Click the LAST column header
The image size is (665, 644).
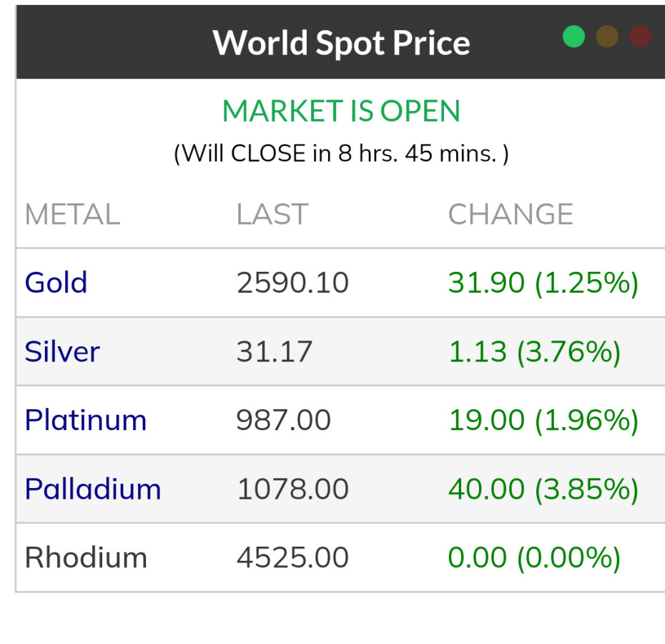coord(272,214)
